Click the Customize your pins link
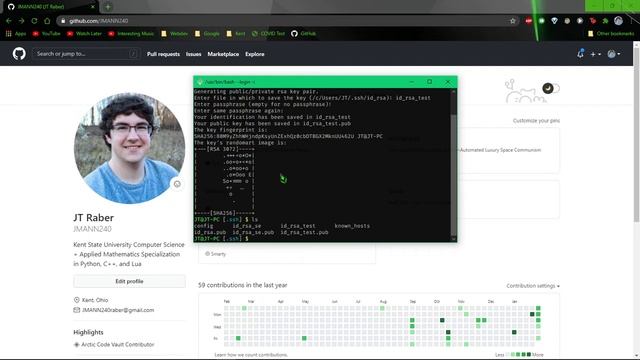The image size is (640, 360). click(536, 121)
